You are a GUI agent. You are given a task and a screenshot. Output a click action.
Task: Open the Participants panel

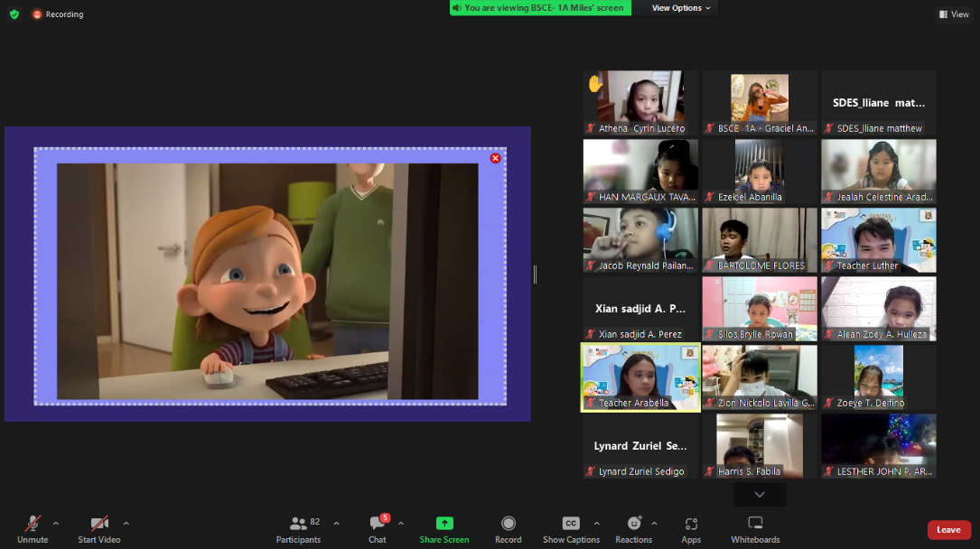coord(299,529)
